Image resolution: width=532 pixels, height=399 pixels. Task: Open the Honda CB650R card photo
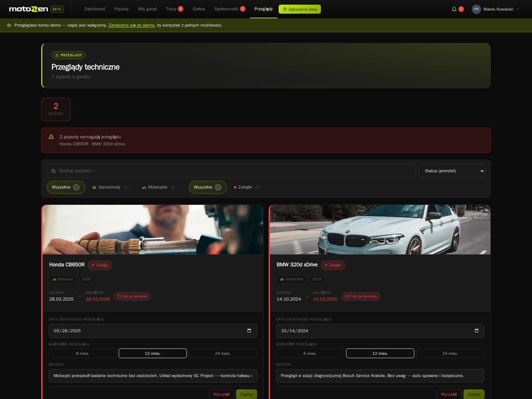153,229
